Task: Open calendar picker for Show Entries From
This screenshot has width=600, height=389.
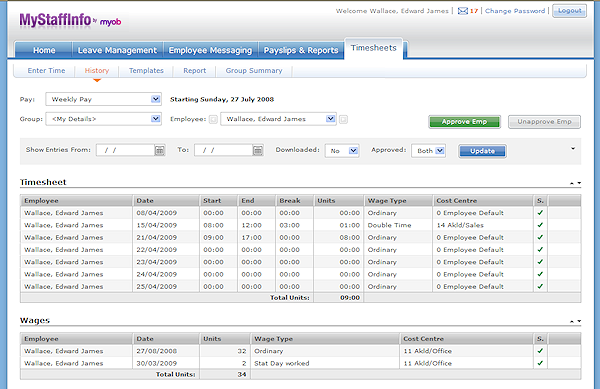Action: point(160,150)
